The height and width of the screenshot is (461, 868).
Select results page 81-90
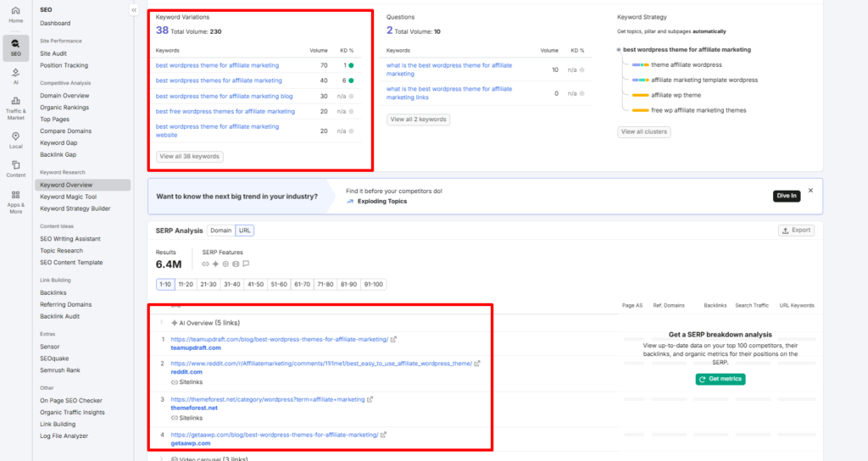point(348,285)
